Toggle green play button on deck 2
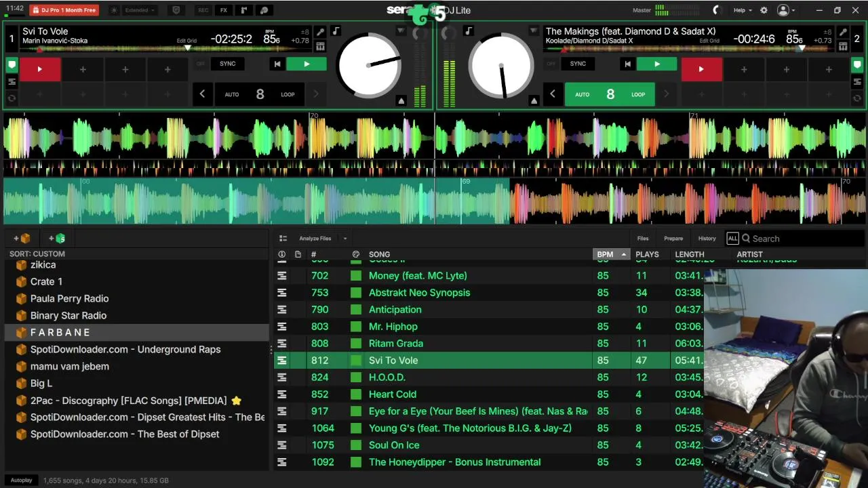868x488 pixels. (656, 64)
